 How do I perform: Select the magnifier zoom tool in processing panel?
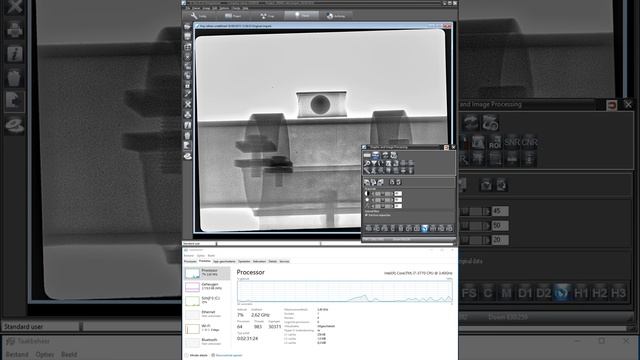click(x=367, y=163)
